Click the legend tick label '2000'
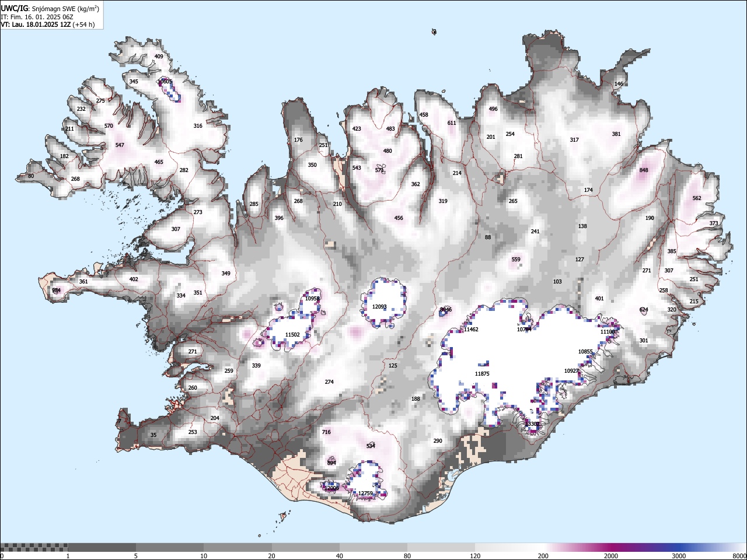 (611, 556)
